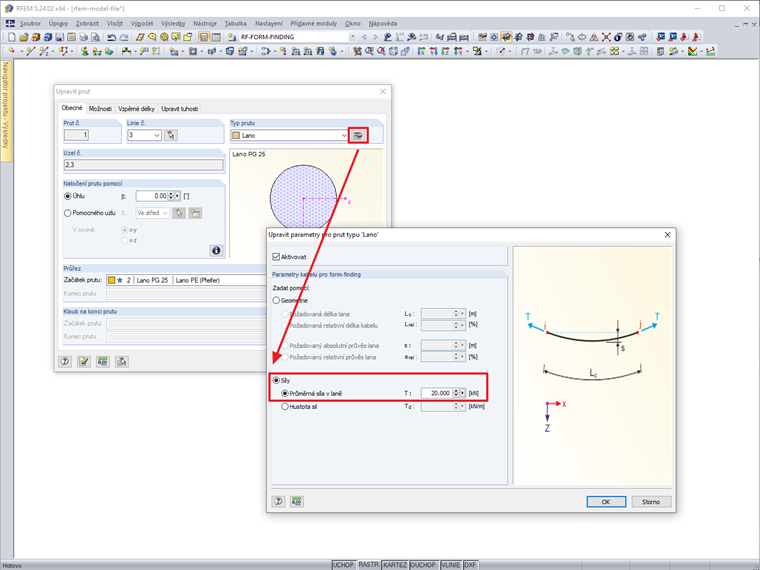The height and width of the screenshot is (570, 760).
Task: Click the β angle input field
Action: coord(152,196)
